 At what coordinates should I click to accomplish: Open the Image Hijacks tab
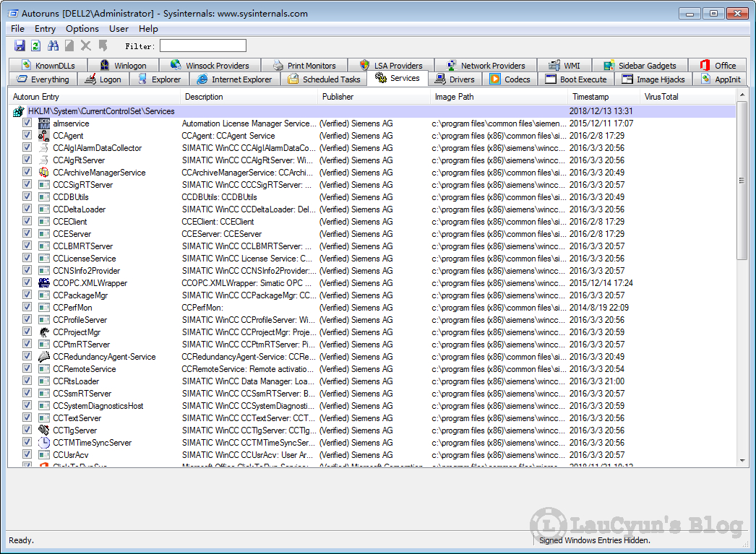tap(653, 79)
